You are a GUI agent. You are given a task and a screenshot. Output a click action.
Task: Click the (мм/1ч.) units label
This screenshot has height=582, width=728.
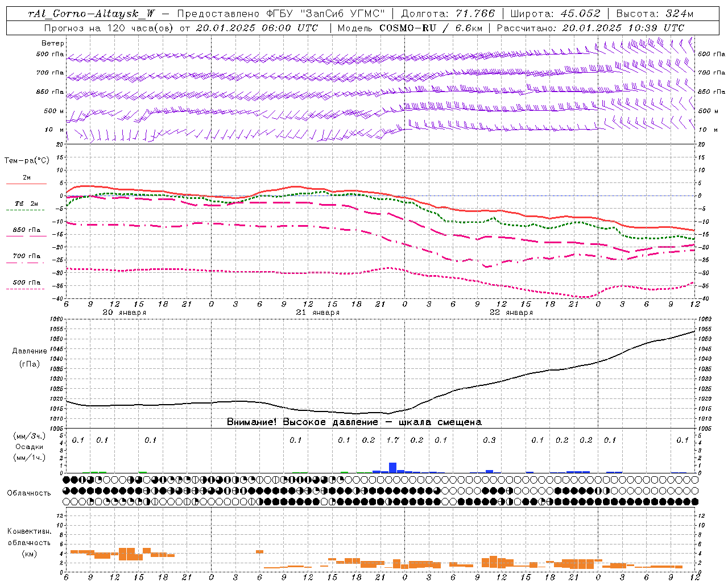click(29, 458)
